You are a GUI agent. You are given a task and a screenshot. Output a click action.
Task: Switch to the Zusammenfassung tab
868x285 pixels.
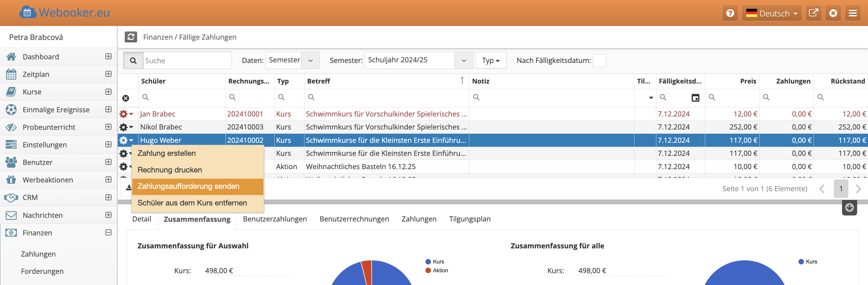pos(197,219)
